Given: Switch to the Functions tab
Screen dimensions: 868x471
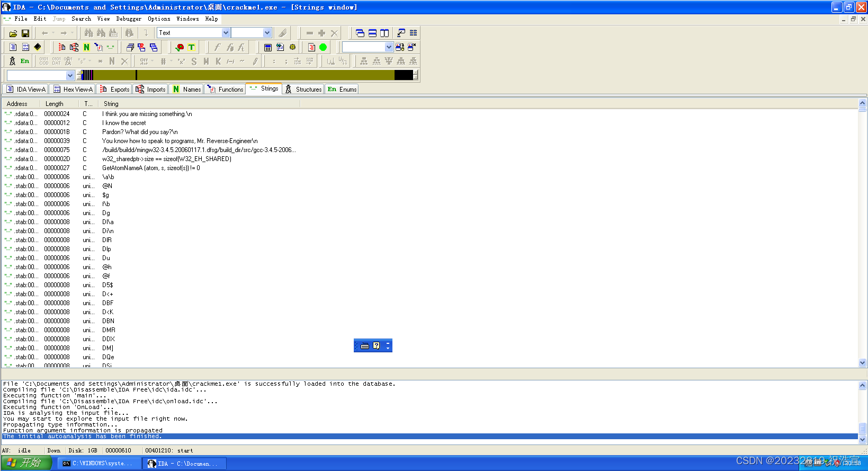Looking at the screenshot, I should (x=225, y=89).
